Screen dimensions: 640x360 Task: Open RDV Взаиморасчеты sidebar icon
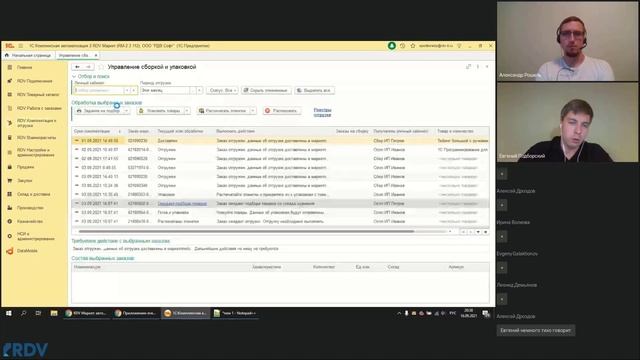pyautogui.click(x=10, y=138)
